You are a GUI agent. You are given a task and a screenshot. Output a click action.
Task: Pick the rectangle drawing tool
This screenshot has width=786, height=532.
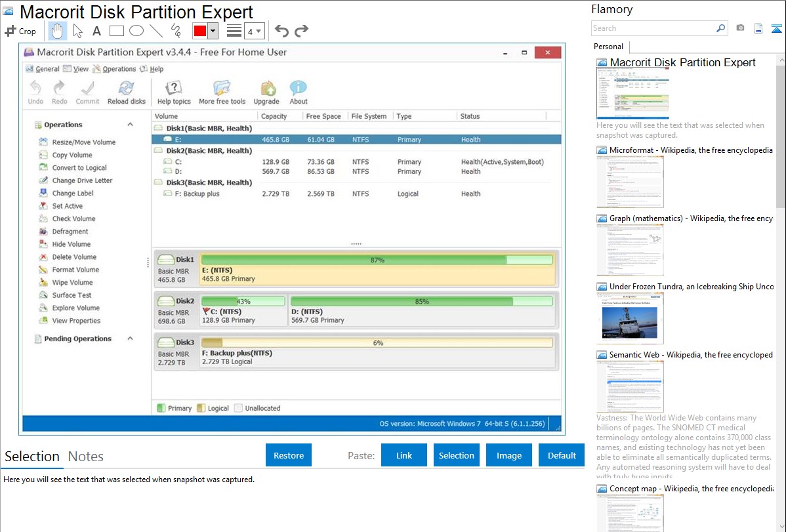coord(116,31)
